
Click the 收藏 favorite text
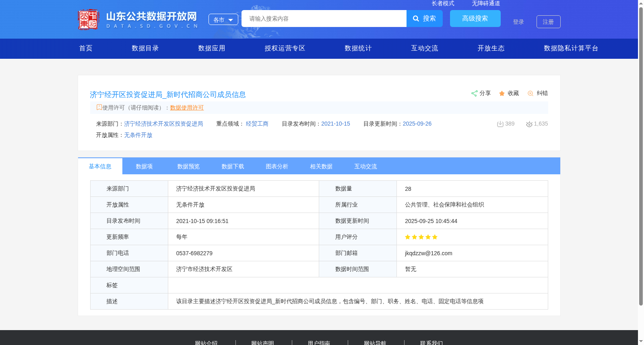pos(513,93)
